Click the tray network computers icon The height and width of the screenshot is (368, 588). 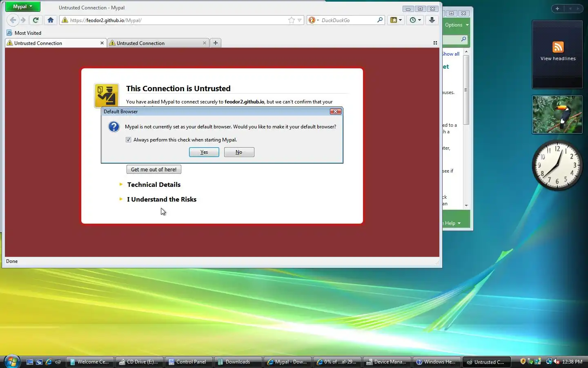tap(549, 361)
